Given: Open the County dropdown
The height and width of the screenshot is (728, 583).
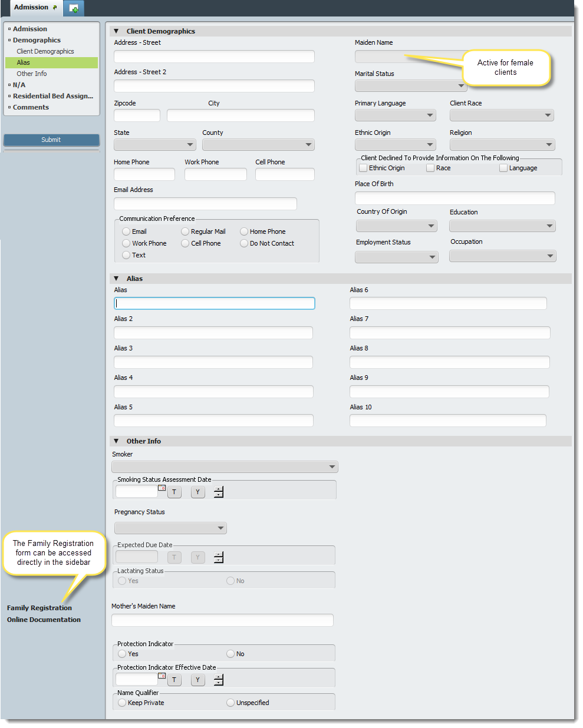Looking at the screenshot, I should (259, 145).
